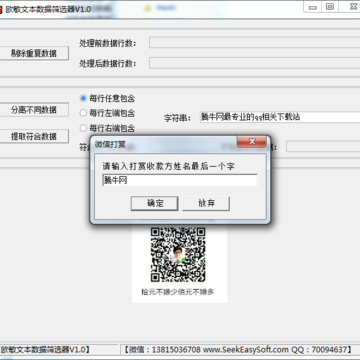Click the WeChat QR code image

pyautogui.click(x=178, y=254)
